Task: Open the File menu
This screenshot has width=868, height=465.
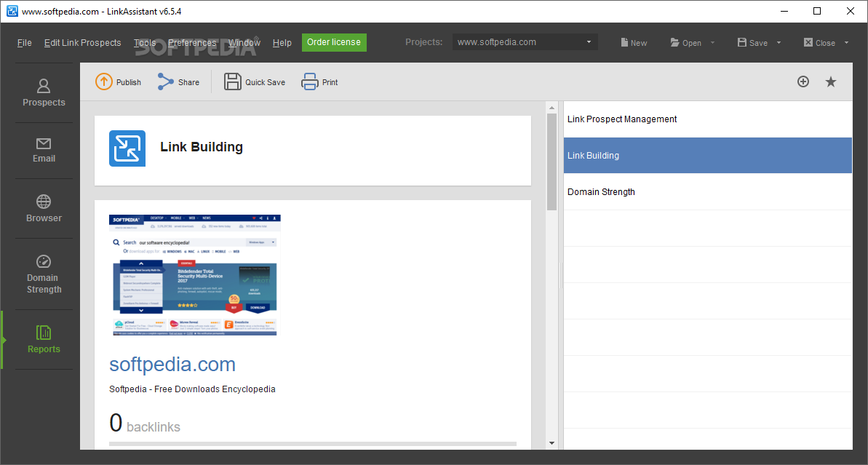Action: click(x=24, y=43)
